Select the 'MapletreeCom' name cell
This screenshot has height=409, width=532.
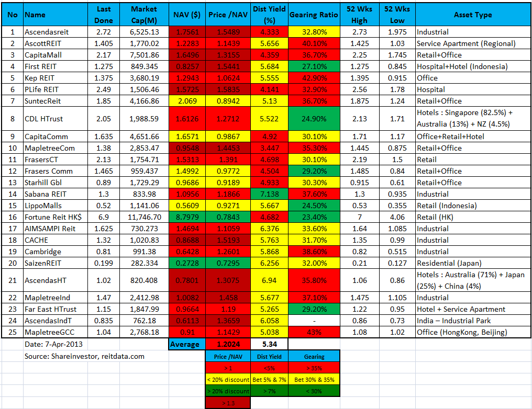[56, 148]
